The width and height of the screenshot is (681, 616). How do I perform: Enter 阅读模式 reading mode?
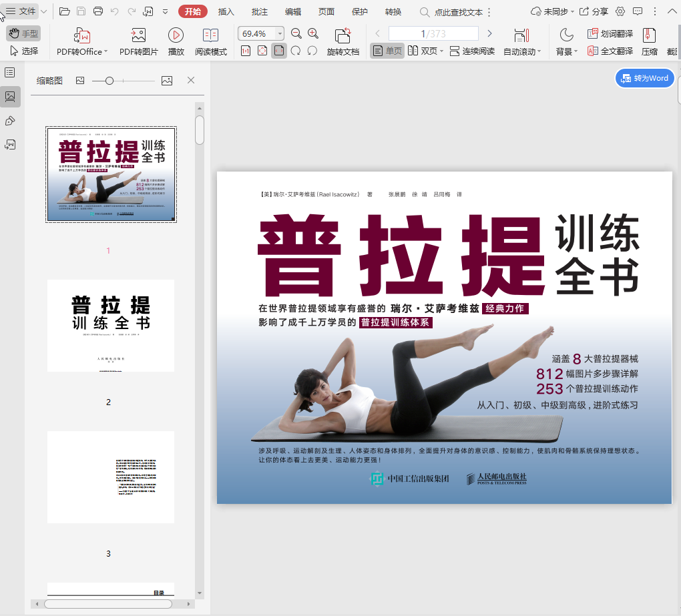pos(210,35)
